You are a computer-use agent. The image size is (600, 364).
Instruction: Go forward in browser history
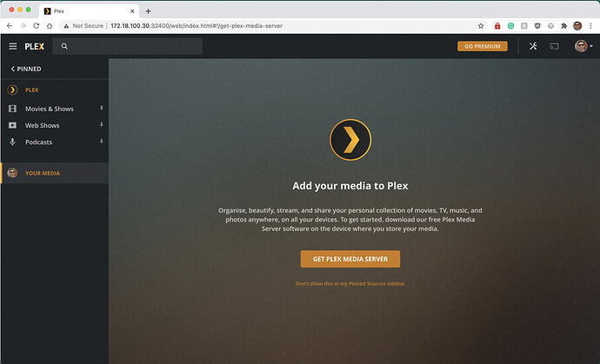[x=23, y=25]
